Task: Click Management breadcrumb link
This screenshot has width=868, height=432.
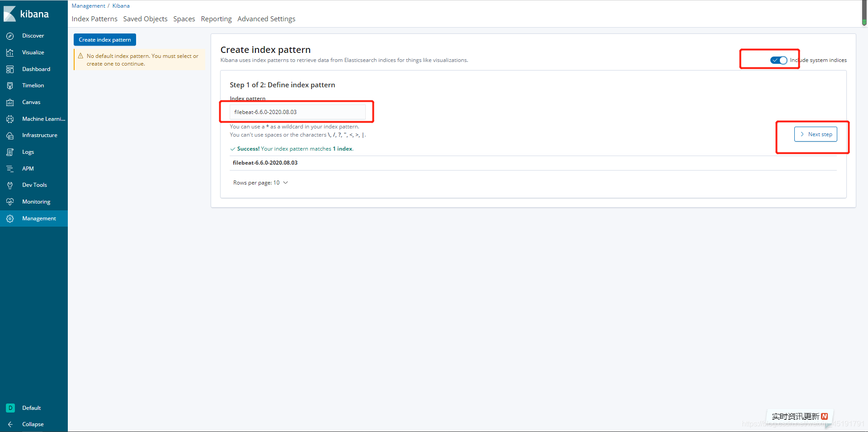Action: click(x=88, y=6)
